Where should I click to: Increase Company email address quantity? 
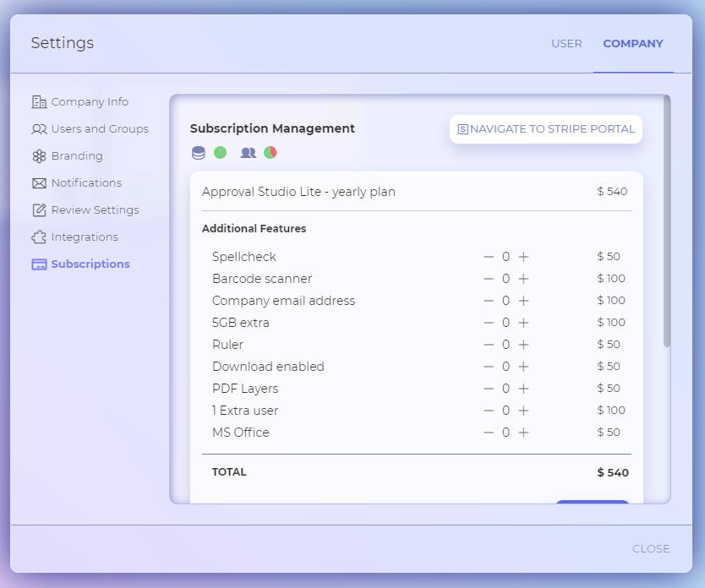(523, 301)
